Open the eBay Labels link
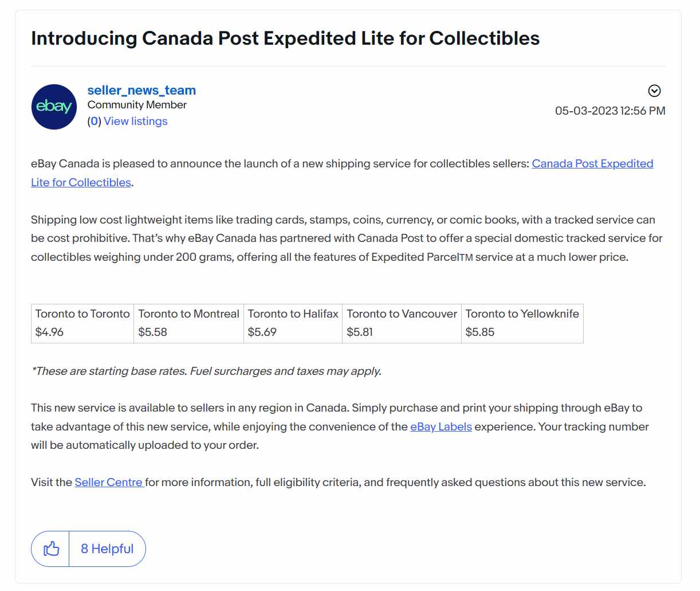This screenshot has width=700, height=591. point(441,426)
